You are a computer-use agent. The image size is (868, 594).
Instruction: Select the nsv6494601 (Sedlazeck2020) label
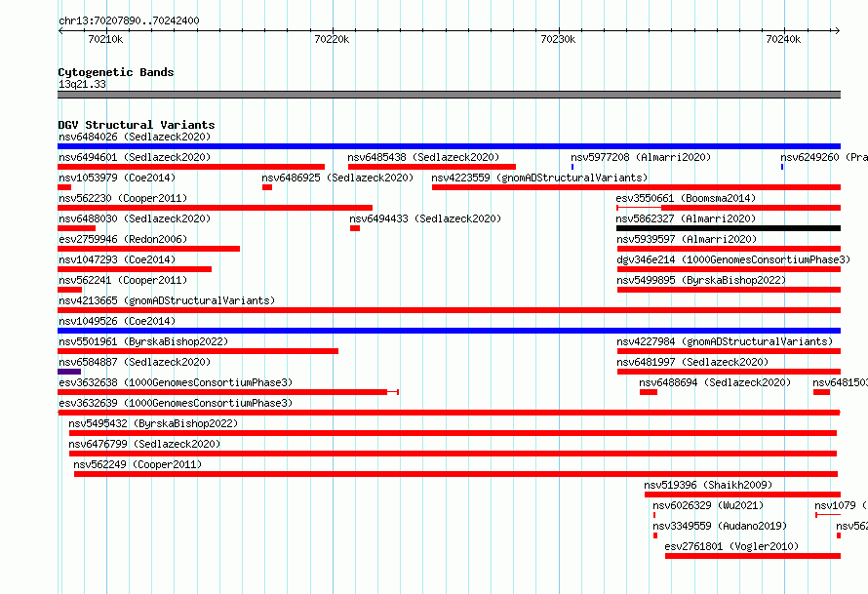tap(135, 157)
